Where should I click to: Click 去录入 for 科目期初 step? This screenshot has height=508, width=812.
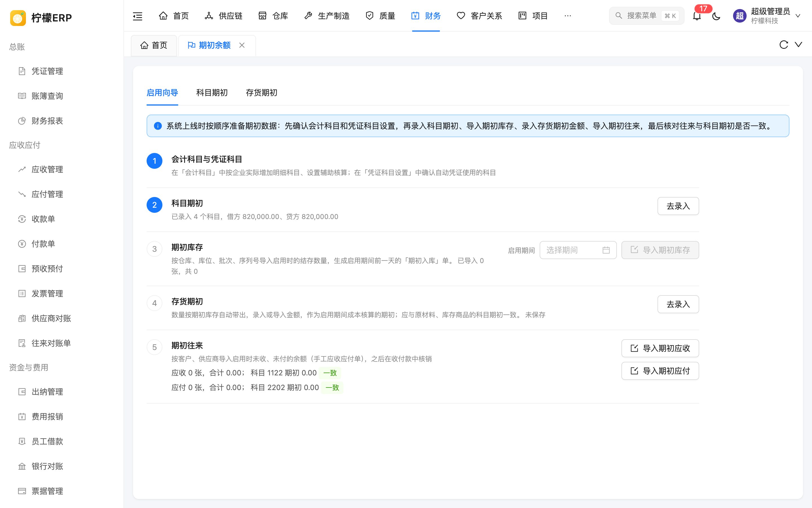pyautogui.click(x=678, y=206)
